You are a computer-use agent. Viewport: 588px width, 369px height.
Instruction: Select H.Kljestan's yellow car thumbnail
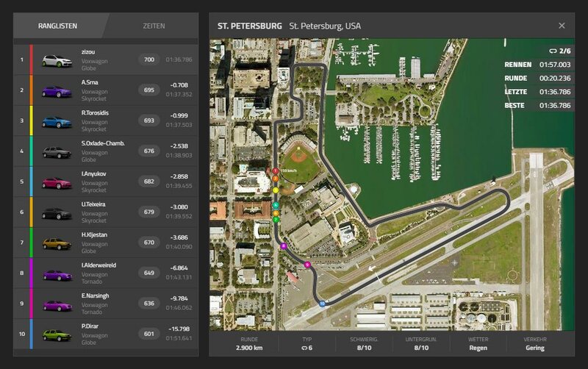pos(57,244)
